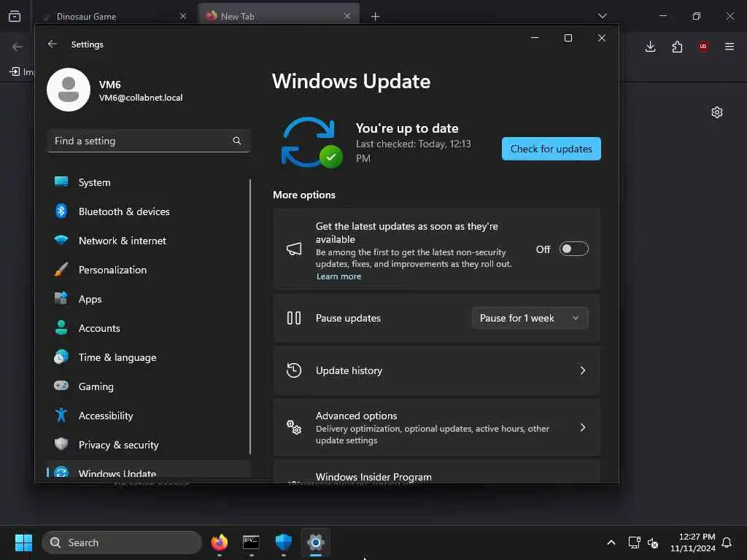Viewport: 747px width, 560px height.
Task: Open Network & internet settings
Action: click(149, 241)
